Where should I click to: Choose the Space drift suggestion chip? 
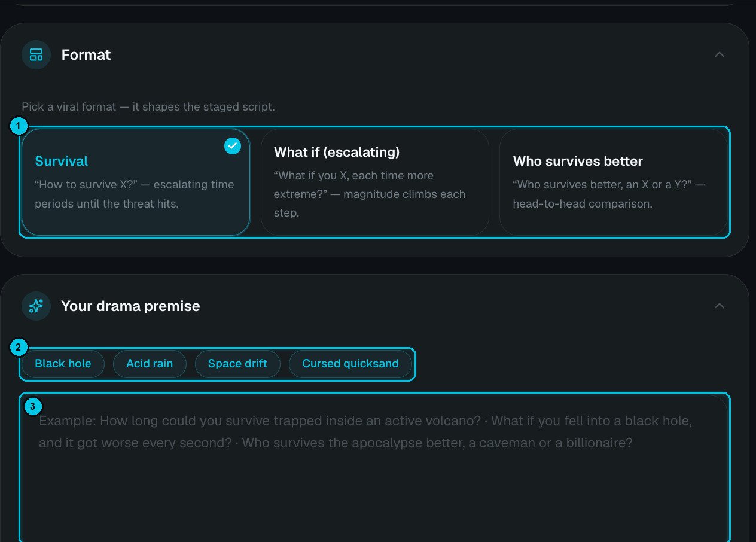237,364
